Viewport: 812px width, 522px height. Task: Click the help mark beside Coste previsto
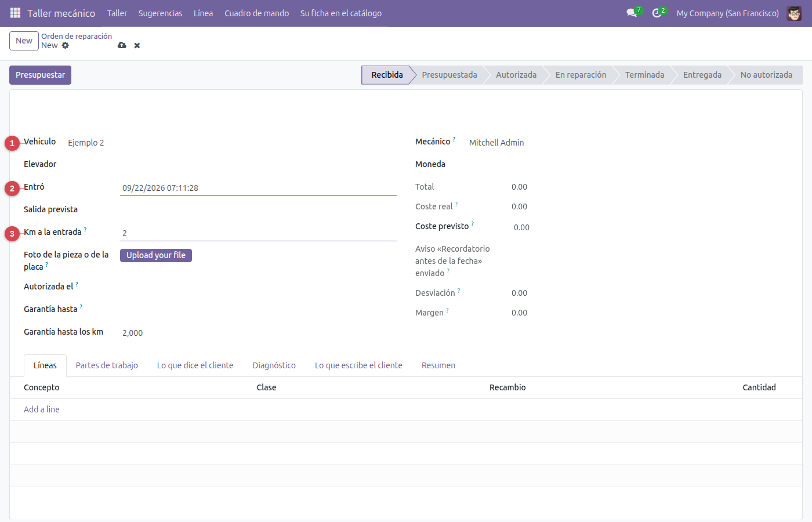(473, 224)
